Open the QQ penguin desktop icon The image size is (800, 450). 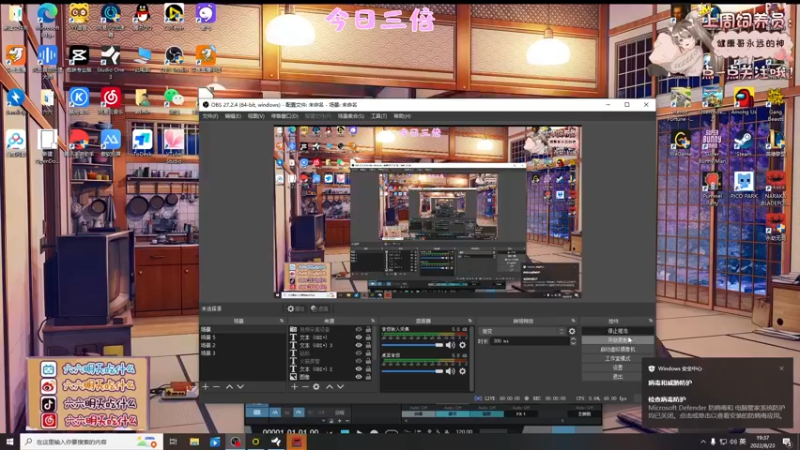(142, 16)
